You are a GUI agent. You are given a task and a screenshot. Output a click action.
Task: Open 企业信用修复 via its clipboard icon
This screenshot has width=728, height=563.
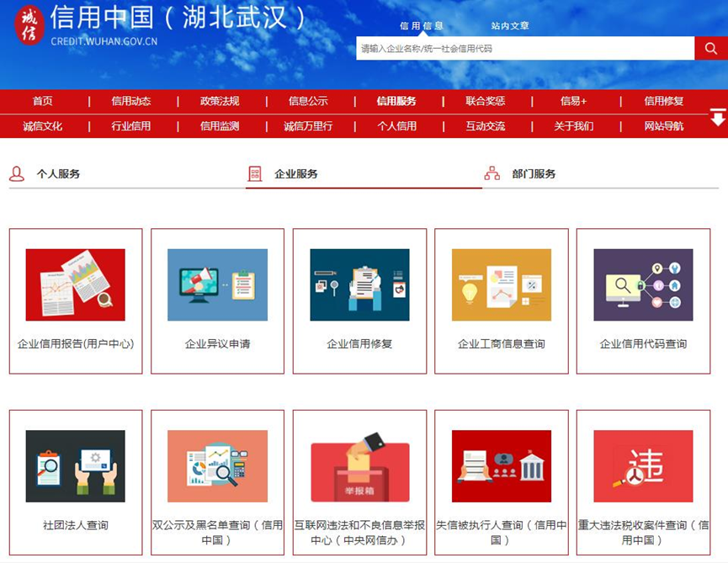point(359,286)
